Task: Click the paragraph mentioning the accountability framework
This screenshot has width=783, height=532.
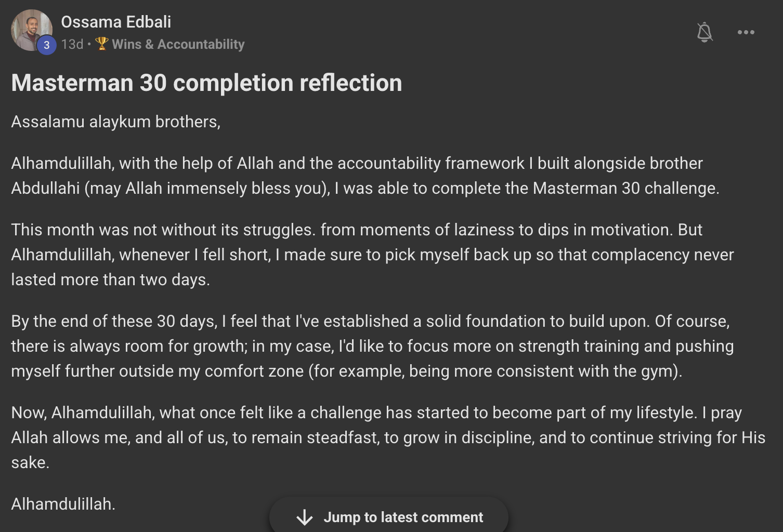Action: (364, 176)
